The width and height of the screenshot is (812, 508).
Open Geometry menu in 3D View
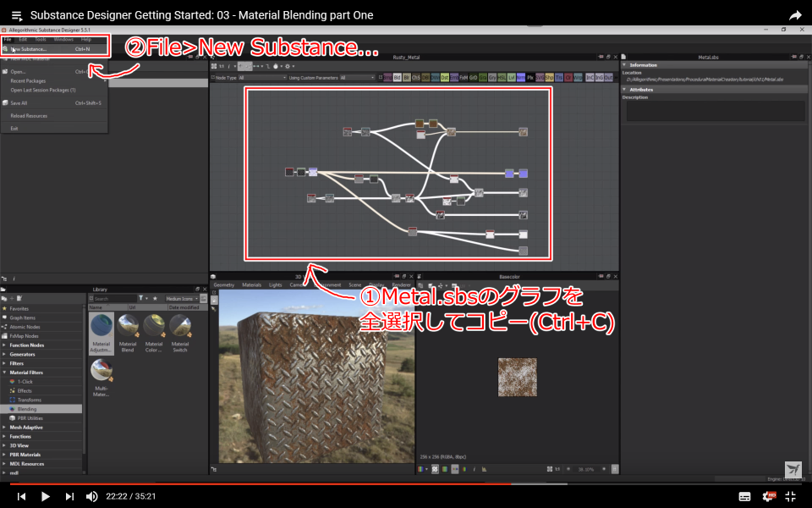pyautogui.click(x=224, y=285)
